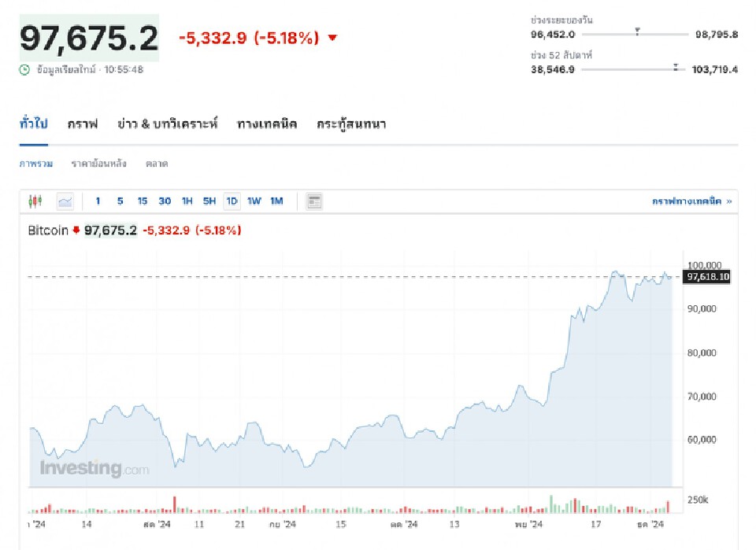The image size is (756, 550).
Task: Open the red triangle dropdown after price change
Action: [x=332, y=37]
